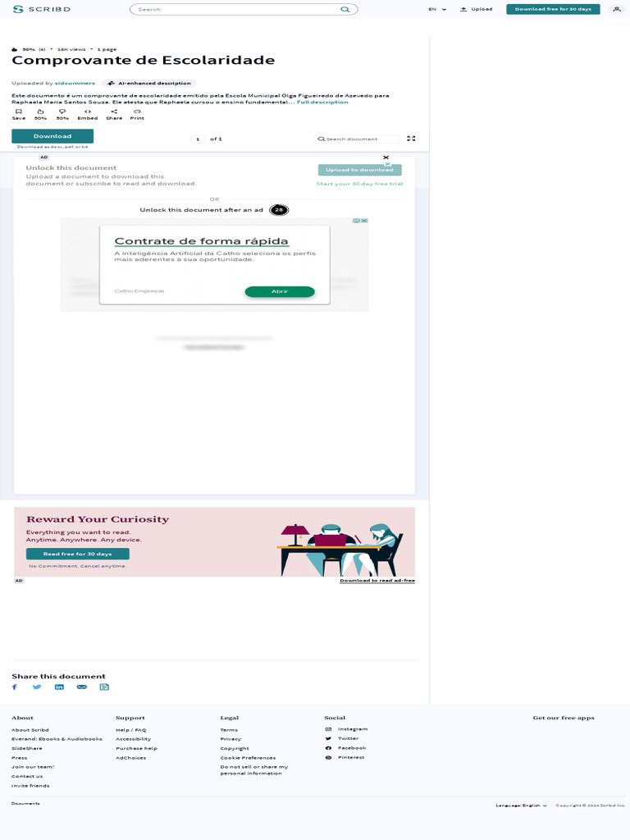The width and height of the screenshot is (630, 840).
Task: Click Download free for 30 days
Action: [x=553, y=9]
